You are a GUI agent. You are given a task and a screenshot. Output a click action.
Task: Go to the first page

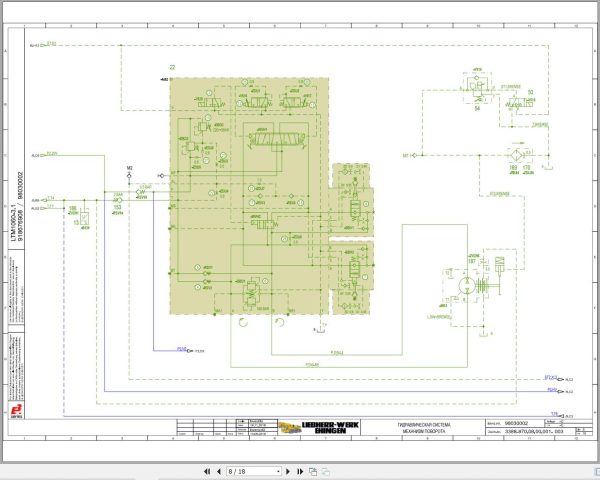tap(207, 472)
